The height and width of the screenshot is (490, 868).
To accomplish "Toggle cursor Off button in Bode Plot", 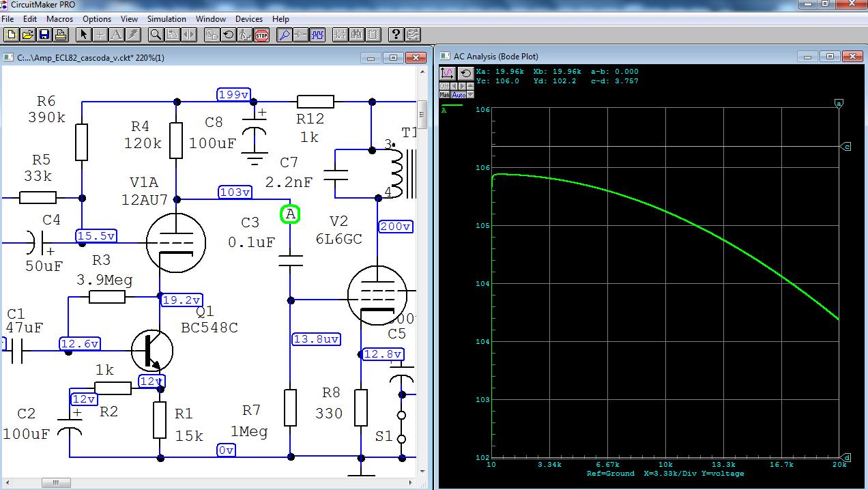I will tap(444, 86).
